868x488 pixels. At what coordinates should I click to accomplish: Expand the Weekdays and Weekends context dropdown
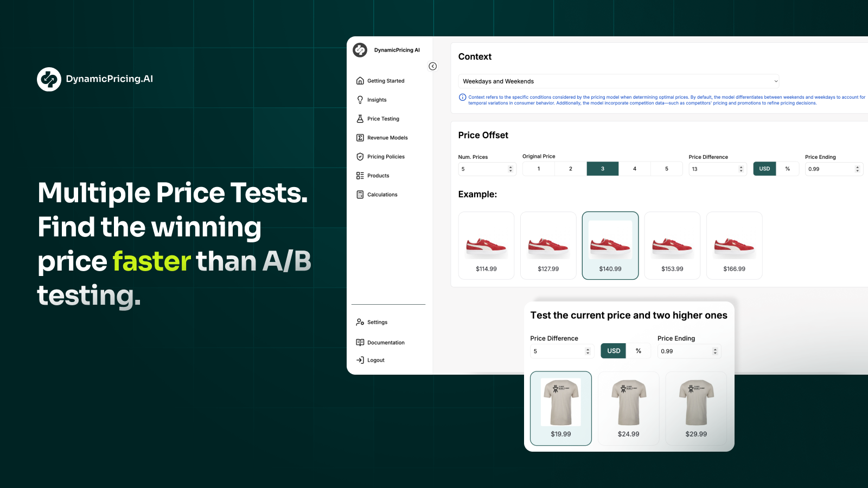[619, 81]
